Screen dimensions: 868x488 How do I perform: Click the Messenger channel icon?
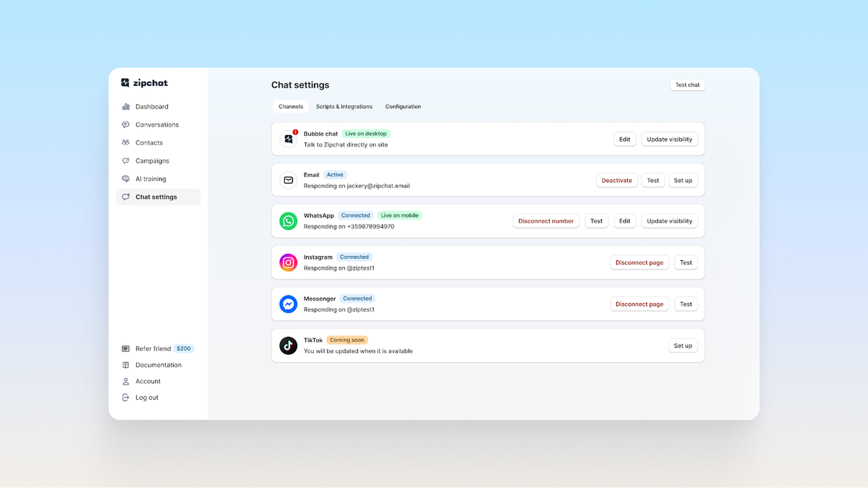(x=288, y=304)
